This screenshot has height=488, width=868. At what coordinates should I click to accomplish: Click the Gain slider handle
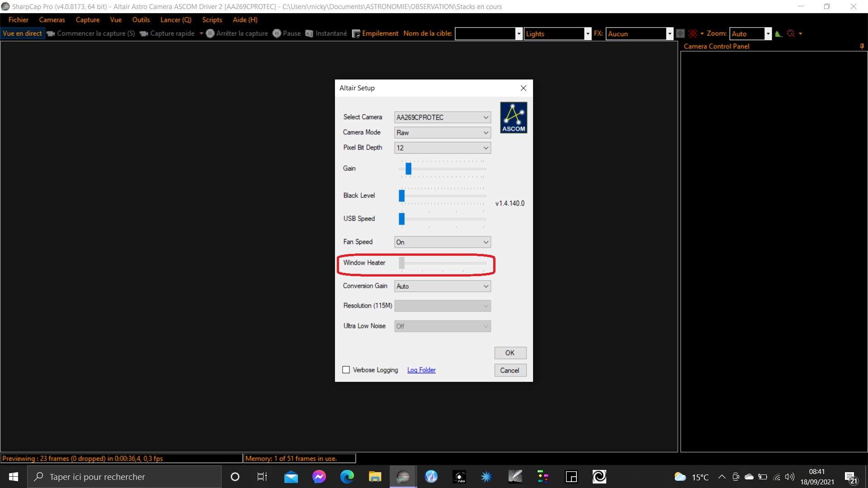point(408,169)
